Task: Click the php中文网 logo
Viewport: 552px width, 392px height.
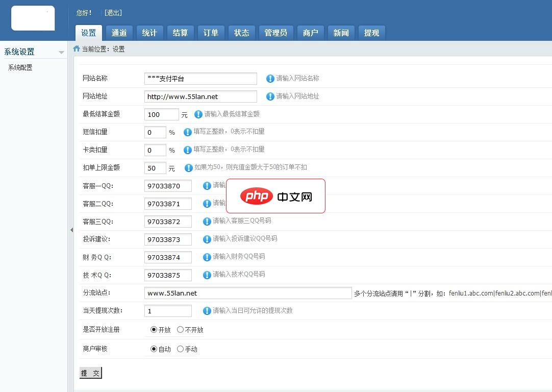Action: click(x=275, y=196)
